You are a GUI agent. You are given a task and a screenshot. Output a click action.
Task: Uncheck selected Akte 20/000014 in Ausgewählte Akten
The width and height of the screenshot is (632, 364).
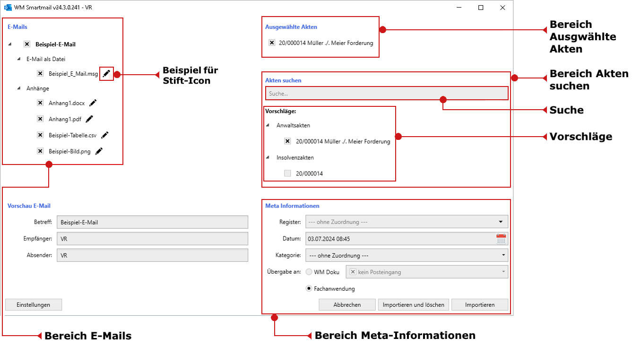(272, 43)
